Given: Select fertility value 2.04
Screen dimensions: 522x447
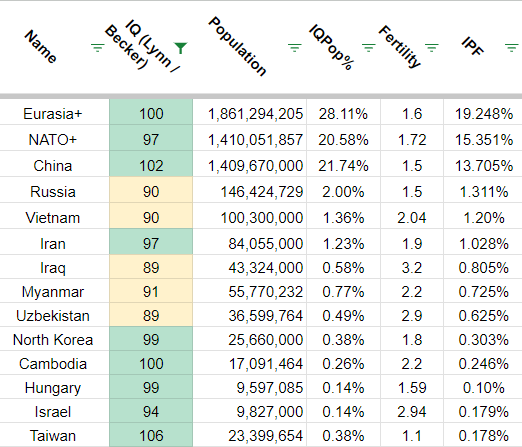Looking at the screenshot, I should tap(412, 218).
